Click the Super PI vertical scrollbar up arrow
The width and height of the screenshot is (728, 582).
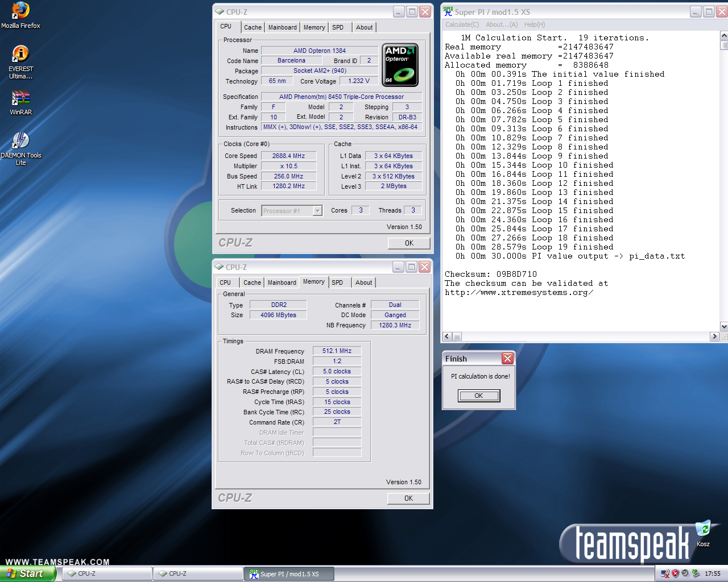(x=724, y=36)
